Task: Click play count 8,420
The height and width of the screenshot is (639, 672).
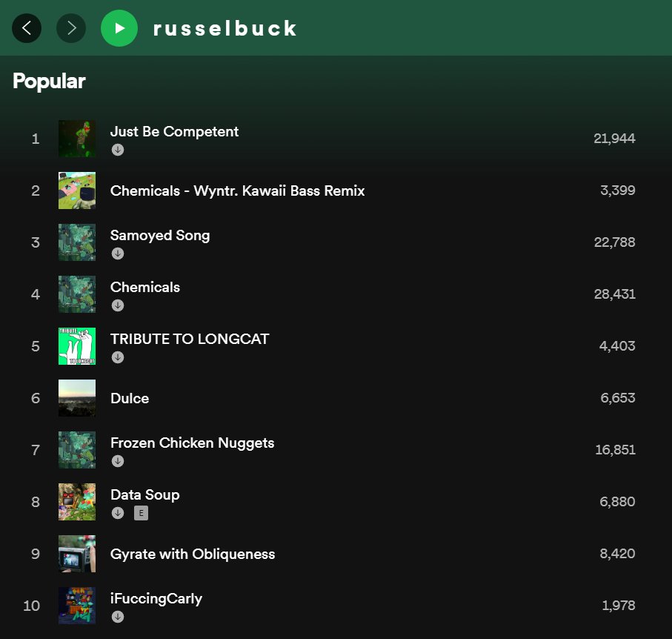Action: coord(618,554)
